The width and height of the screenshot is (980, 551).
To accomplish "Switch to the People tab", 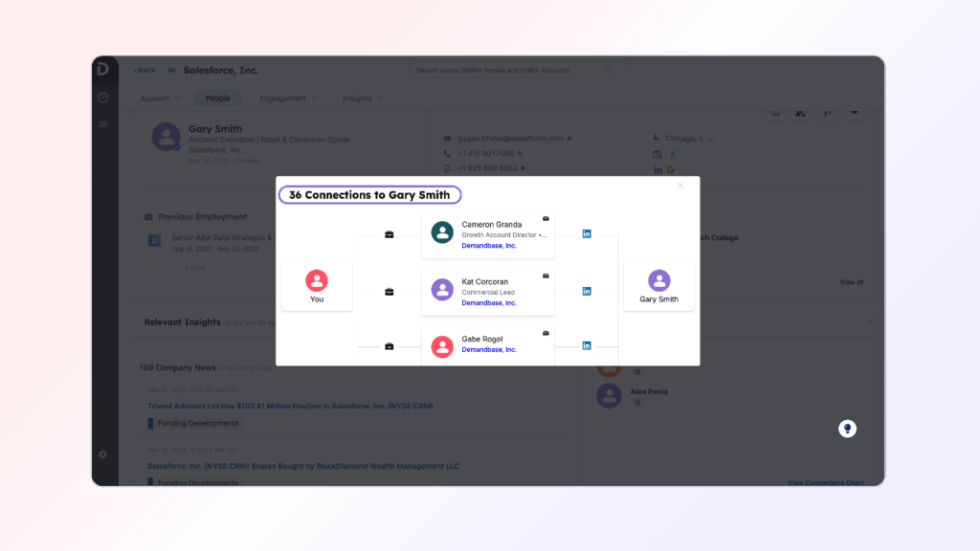I will (217, 99).
